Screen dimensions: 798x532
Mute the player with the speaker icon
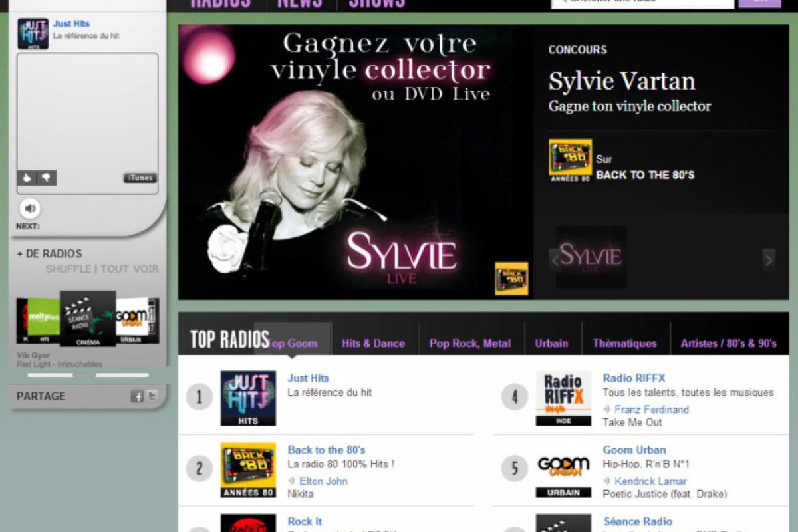click(x=29, y=209)
